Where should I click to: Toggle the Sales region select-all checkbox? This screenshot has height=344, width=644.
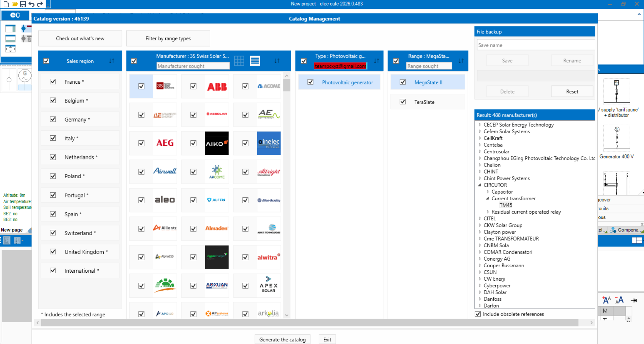coord(46,61)
